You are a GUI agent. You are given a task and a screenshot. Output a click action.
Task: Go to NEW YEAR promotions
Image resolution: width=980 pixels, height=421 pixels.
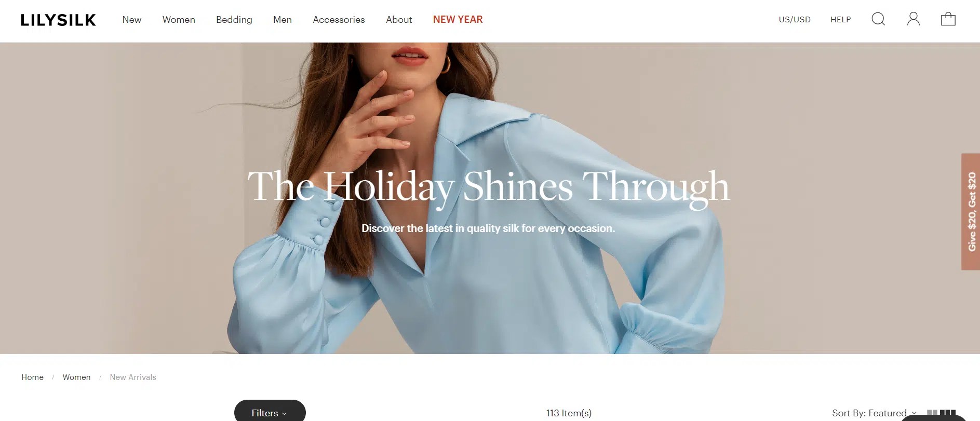(458, 20)
